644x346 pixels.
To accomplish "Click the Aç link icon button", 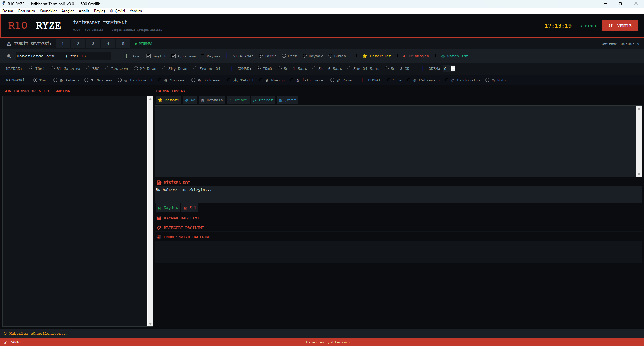I will click(x=190, y=100).
